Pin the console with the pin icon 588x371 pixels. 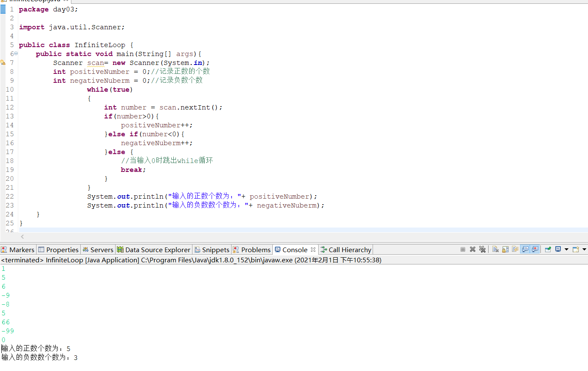(x=548, y=250)
